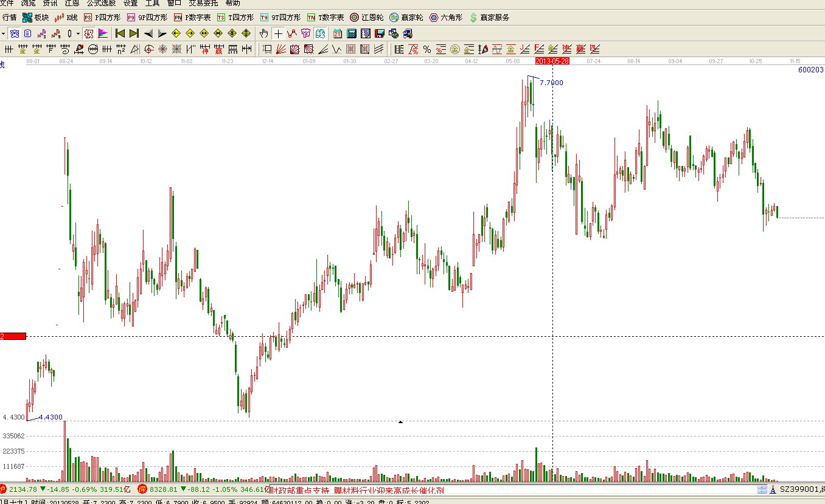This screenshot has height=504, width=825.
Task: Open the 六角形 hexagon tool
Action: [445, 18]
